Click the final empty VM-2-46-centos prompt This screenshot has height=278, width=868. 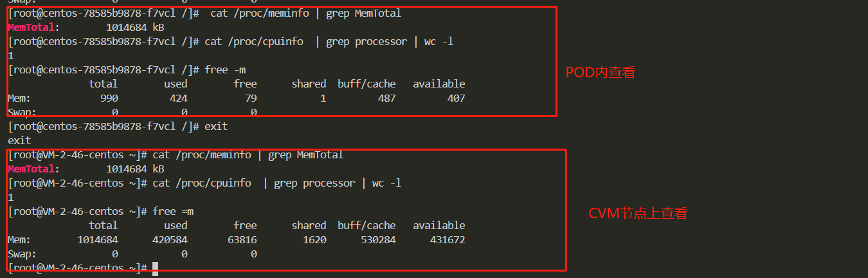click(77, 268)
